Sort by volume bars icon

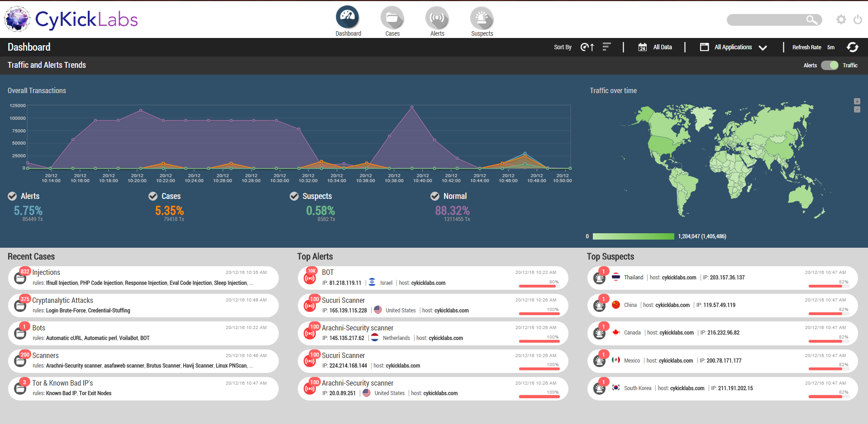pyautogui.click(x=607, y=47)
